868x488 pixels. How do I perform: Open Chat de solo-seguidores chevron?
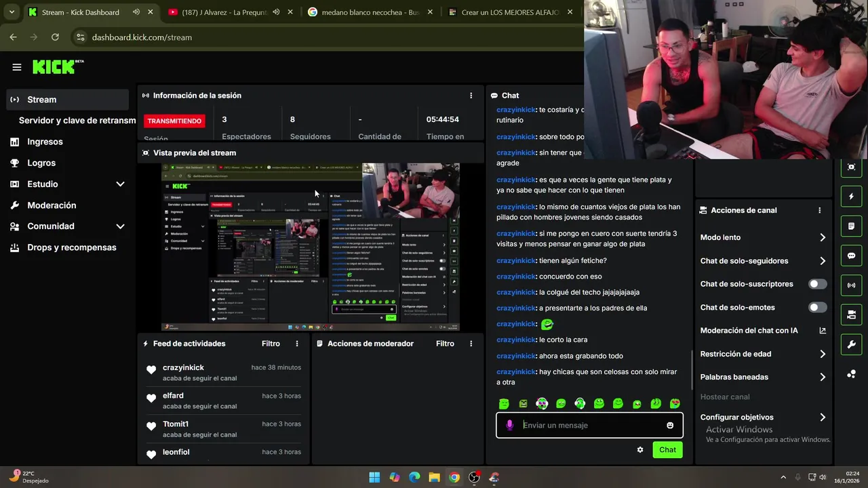(x=823, y=261)
